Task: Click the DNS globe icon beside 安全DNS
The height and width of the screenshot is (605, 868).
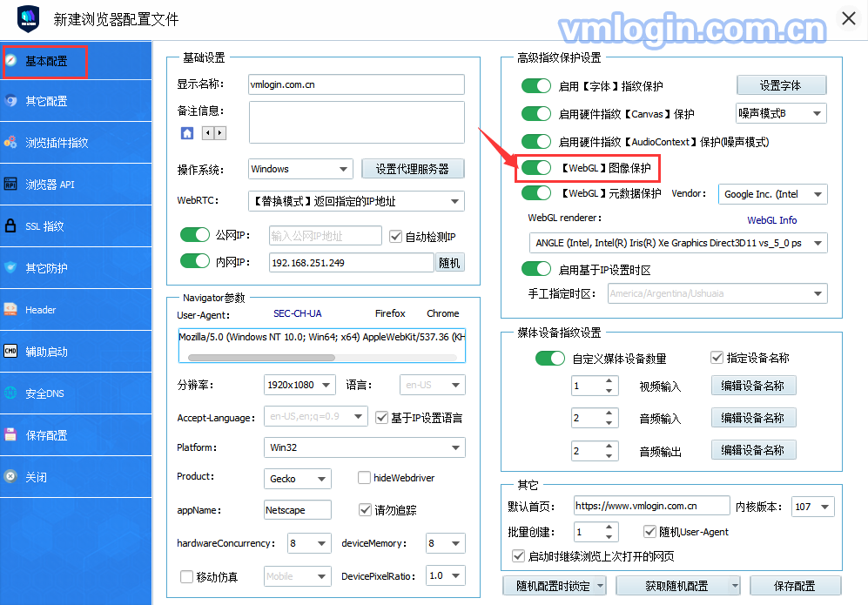Action: [10, 393]
